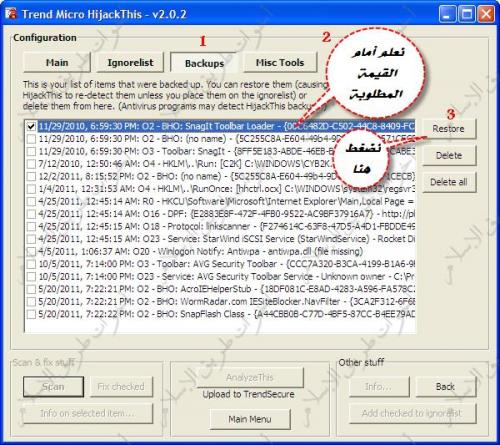Click the Delete button
The width and height of the screenshot is (500, 445).
449,155
